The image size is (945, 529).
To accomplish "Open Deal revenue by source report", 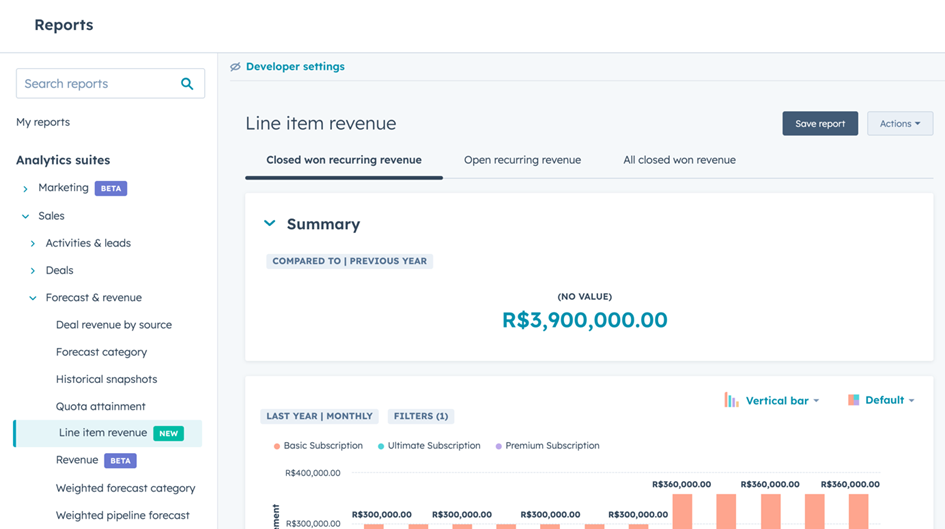I will coord(114,325).
